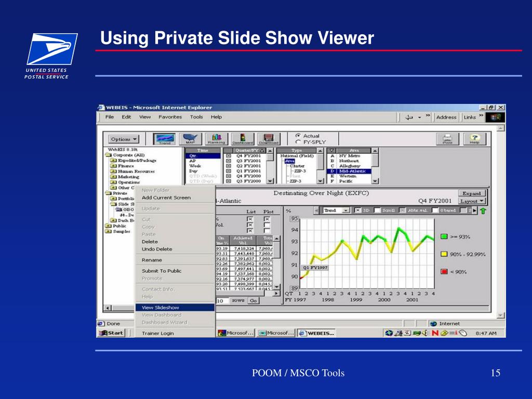Click the chart toolbar left-arrow icon
Image resolution: width=532 pixels, height=399 pixels.
316,211
